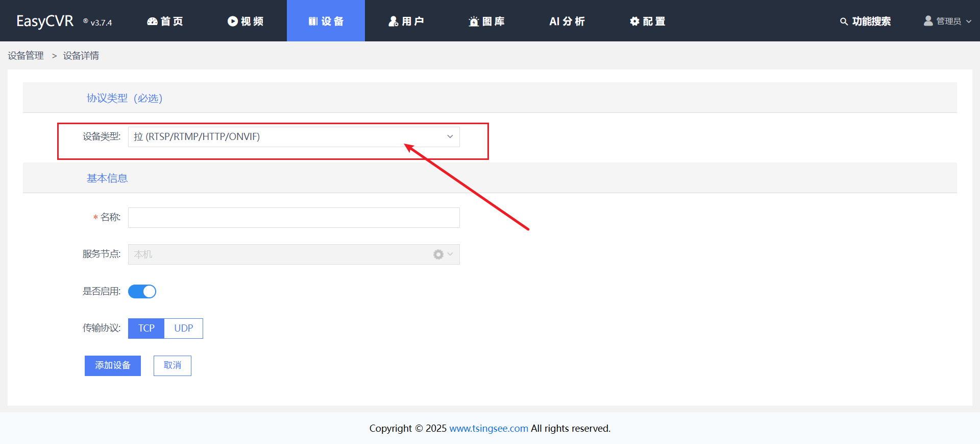
Task: Click the device icon in 设备 tab
Action: (x=313, y=21)
